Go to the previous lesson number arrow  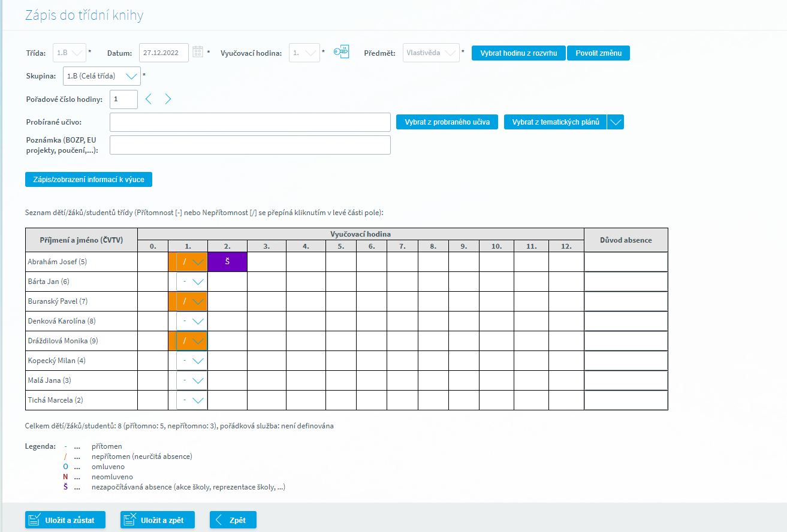149,99
